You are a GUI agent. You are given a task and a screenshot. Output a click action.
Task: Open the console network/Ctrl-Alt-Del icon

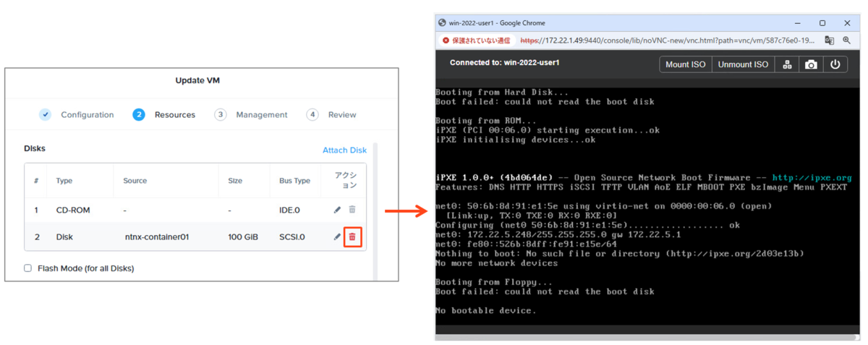pos(788,64)
